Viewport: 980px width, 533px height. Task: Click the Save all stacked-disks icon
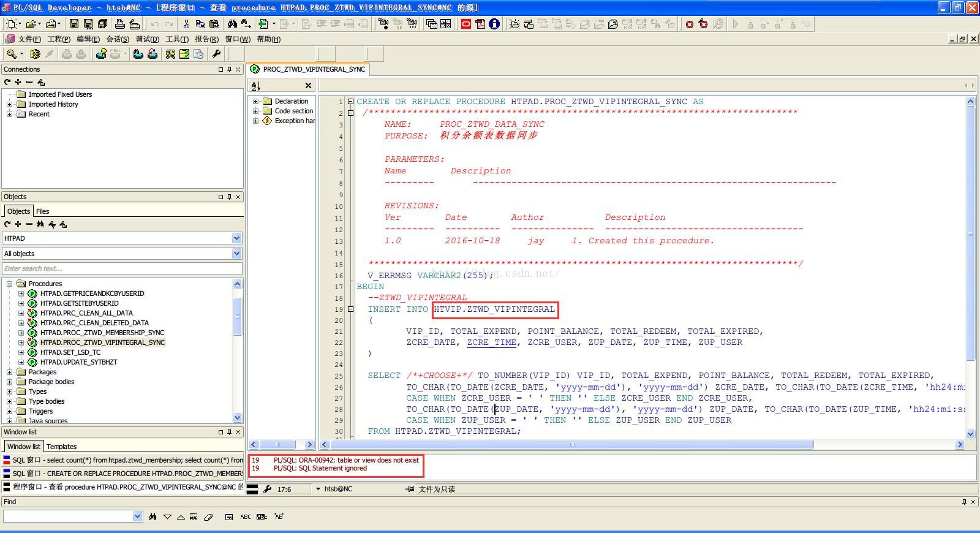pos(102,24)
